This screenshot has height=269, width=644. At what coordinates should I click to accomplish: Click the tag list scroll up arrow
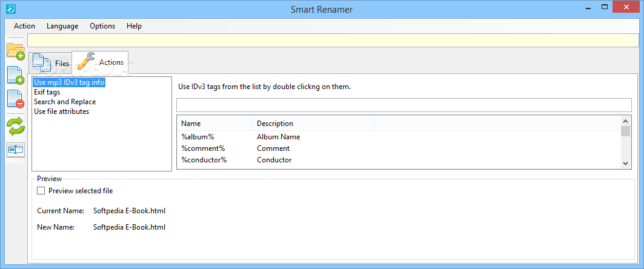pyautogui.click(x=625, y=121)
